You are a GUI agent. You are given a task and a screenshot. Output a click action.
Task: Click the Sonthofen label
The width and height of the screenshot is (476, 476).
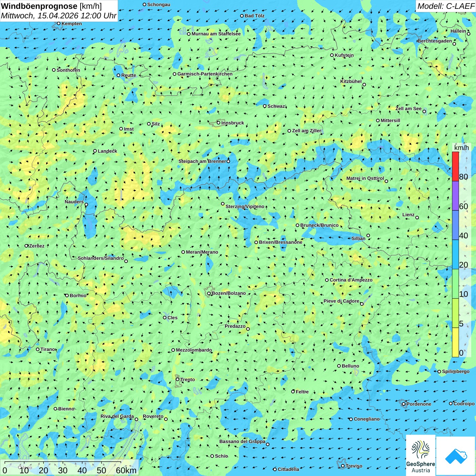68,70
